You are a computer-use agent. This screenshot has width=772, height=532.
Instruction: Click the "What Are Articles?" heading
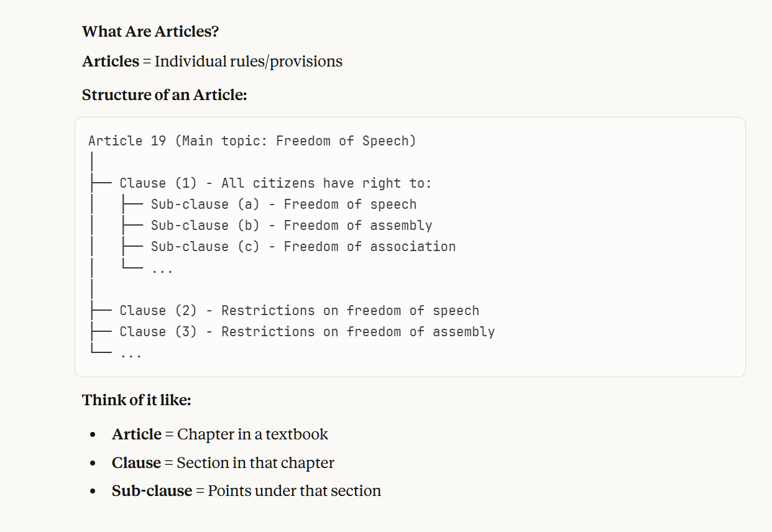[150, 32]
